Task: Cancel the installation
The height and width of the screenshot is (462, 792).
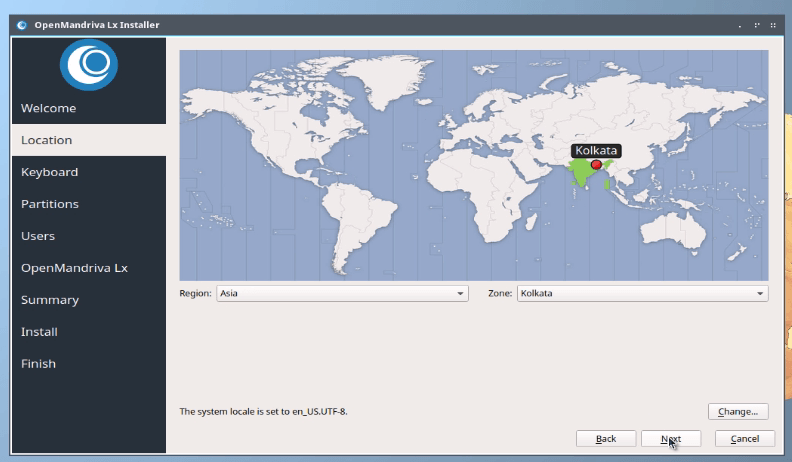Action: [x=745, y=439]
